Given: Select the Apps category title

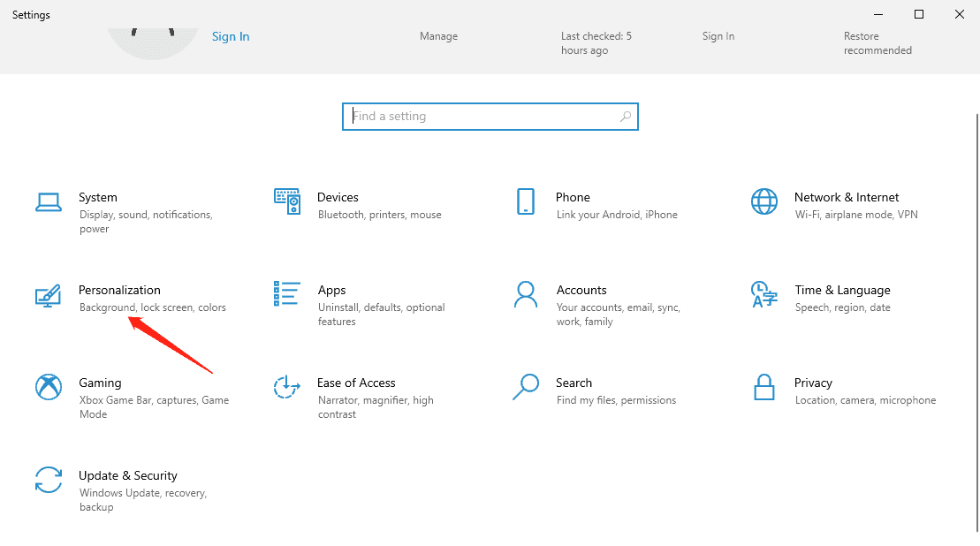Looking at the screenshot, I should 331,291.
